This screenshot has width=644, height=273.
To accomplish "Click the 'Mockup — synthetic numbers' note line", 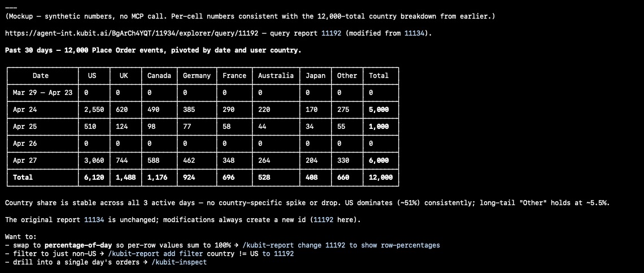I will tap(250, 16).
